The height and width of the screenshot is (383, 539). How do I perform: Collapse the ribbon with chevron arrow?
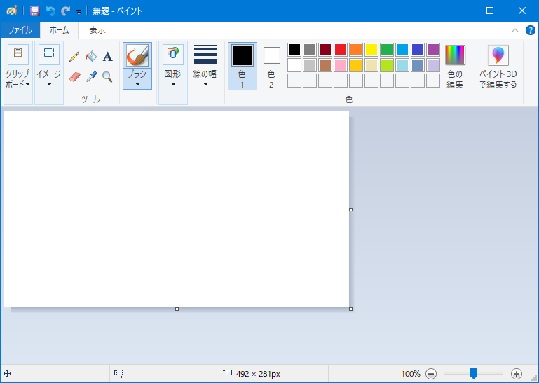pyautogui.click(x=515, y=30)
